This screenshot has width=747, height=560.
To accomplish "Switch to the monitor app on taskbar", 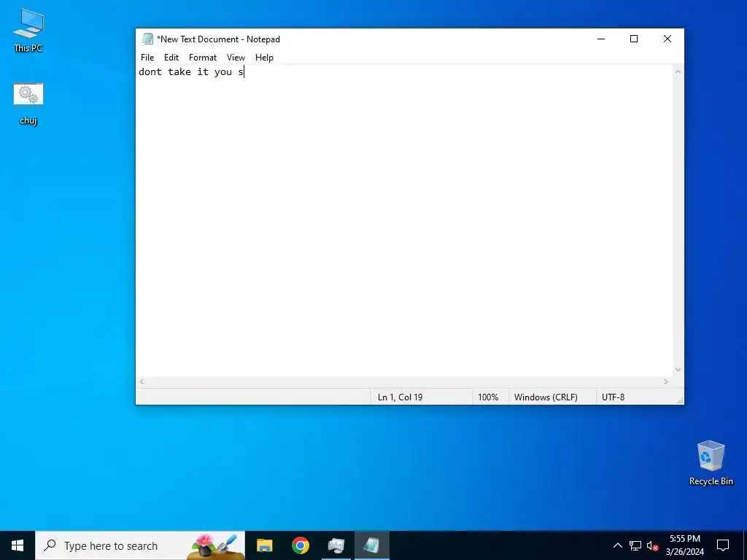I will 336,545.
